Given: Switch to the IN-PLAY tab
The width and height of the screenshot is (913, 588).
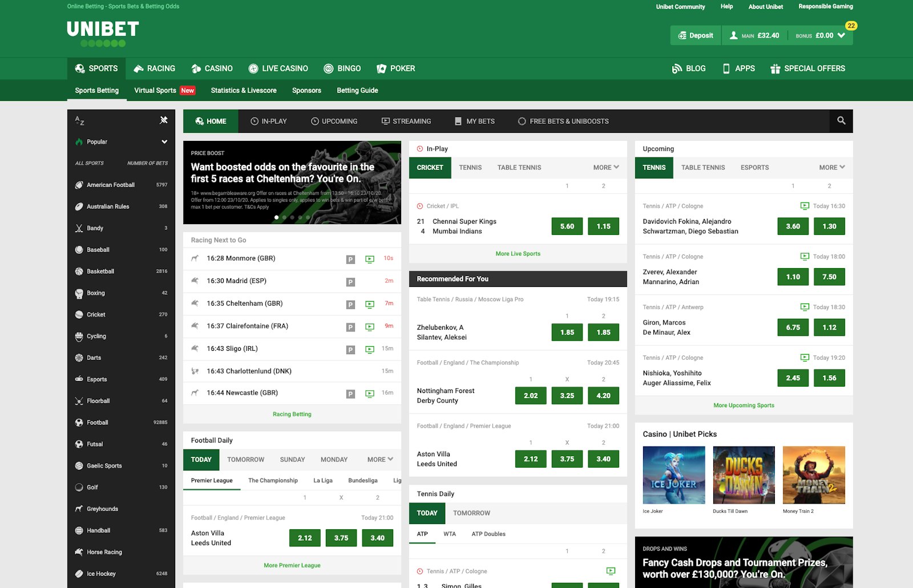Looking at the screenshot, I should [268, 121].
